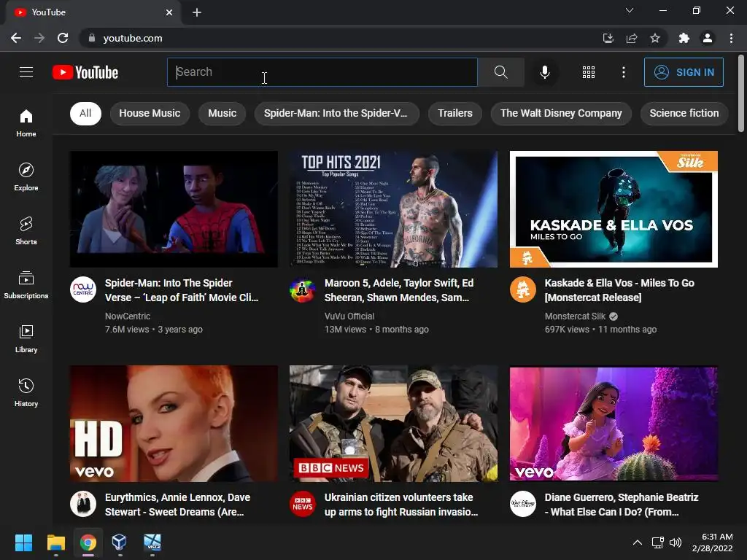Open the clock showing 6:31 AM
This screenshot has width=747, height=560.
[x=712, y=542]
